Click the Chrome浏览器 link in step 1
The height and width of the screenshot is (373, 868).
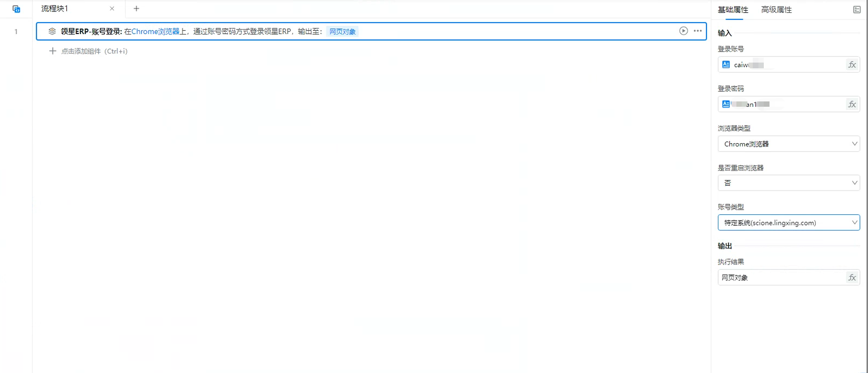coord(155,31)
